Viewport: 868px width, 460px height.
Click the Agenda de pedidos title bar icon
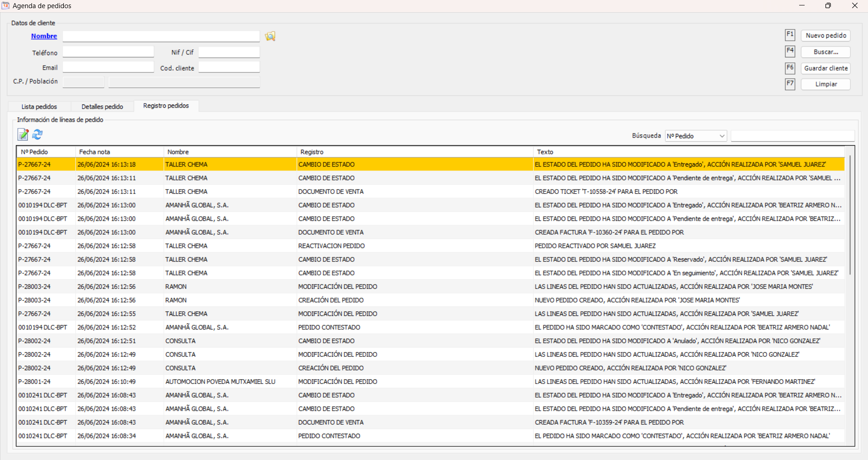6,5
